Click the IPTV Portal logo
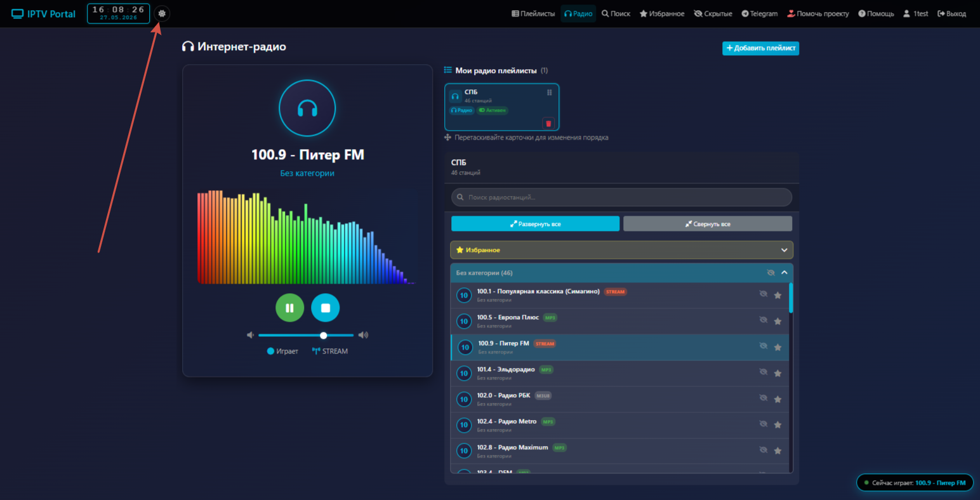Viewport: 980px width, 500px height. [43, 14]
